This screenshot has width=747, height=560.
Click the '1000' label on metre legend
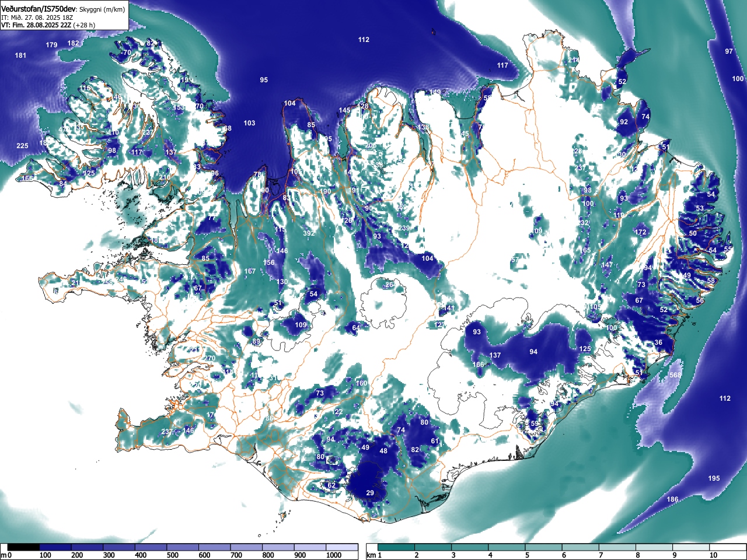(334, 555)
